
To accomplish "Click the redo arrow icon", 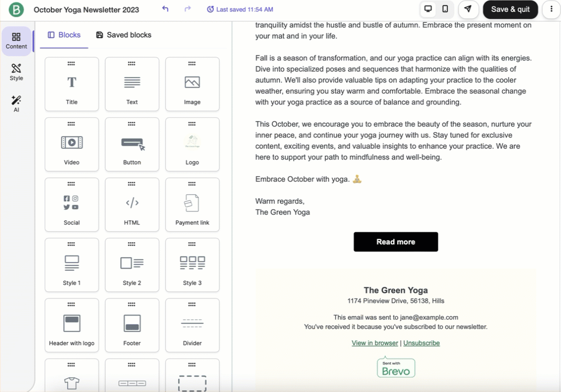I will click(188, 9).
